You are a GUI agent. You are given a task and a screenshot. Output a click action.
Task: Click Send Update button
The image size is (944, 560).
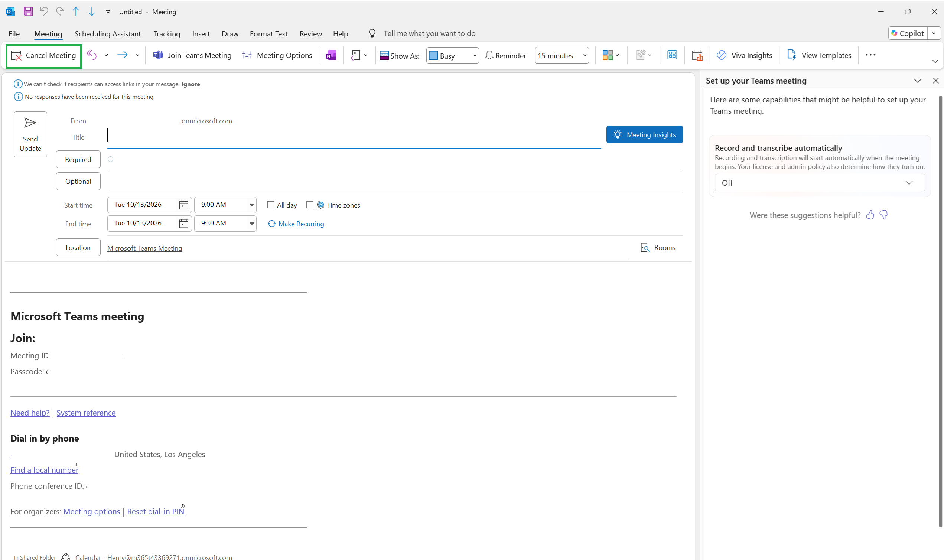(30, 134)
